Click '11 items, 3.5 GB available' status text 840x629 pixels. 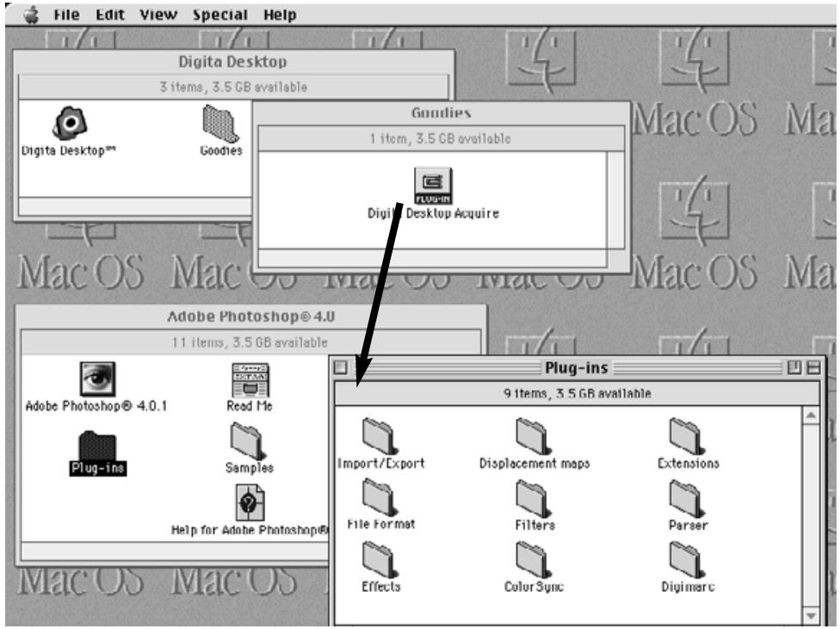click(x=250, y=342)
